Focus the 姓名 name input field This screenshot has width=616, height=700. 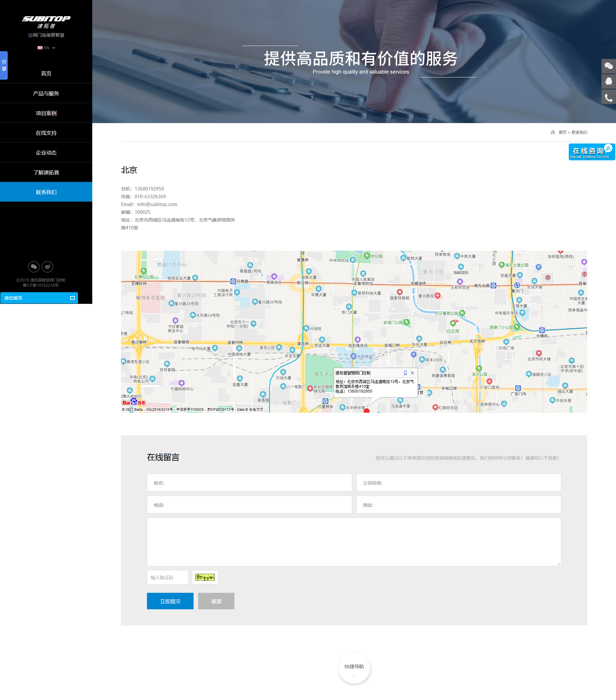pos(249,483)
